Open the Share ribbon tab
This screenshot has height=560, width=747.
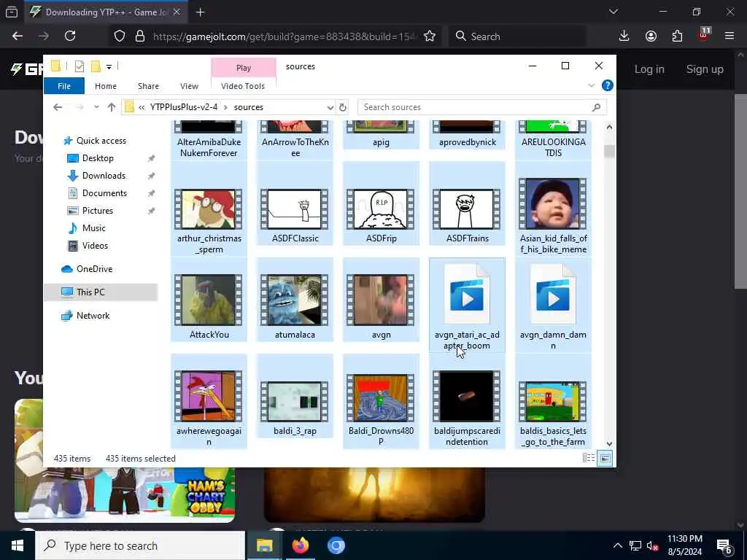pyautogui.click(x=148, y=86)
